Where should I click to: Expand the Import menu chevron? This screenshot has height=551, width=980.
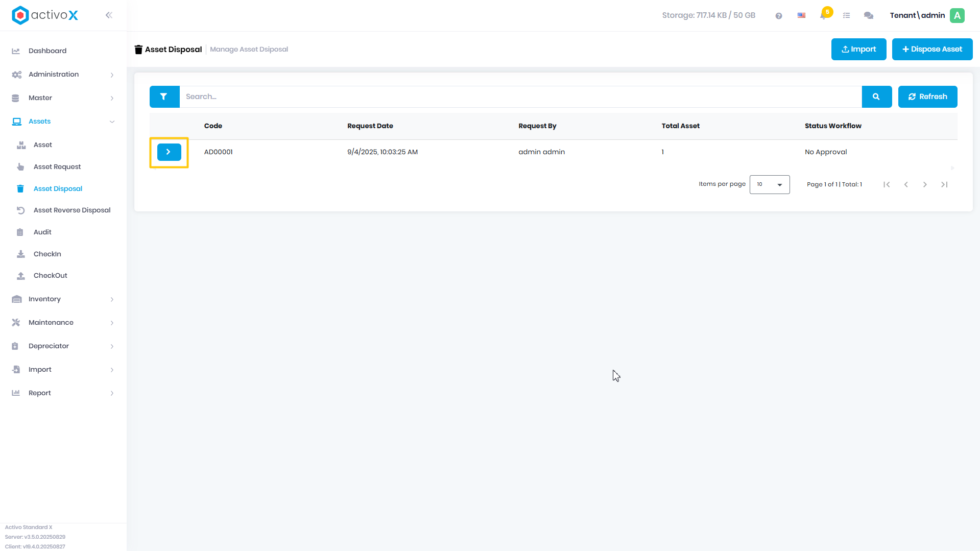112,370
